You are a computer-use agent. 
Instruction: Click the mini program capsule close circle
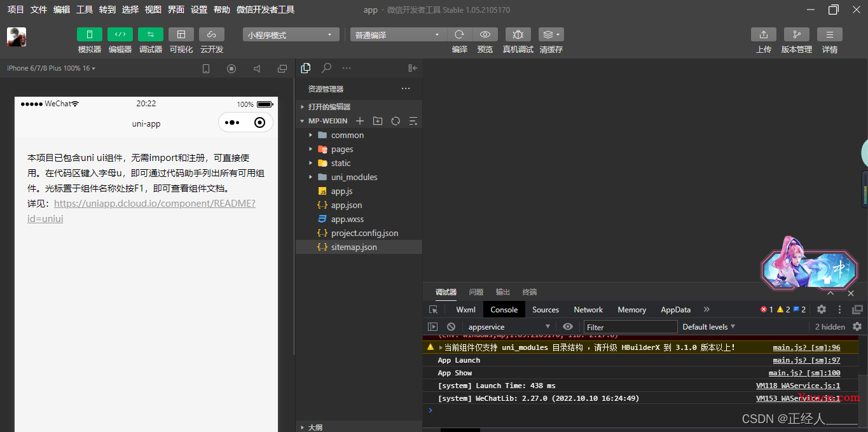pos(259,123)
